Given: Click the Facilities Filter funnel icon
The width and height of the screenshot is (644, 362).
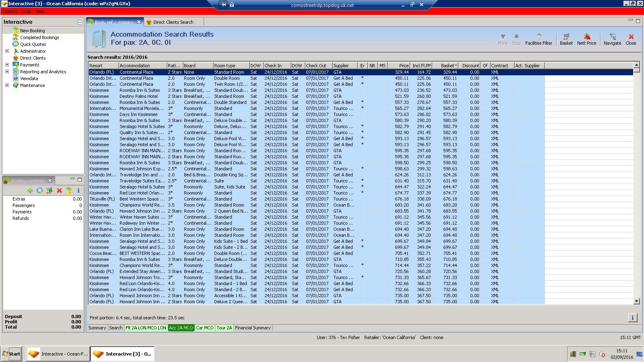Looking at the screenshot, I should [x=539, y=36].
